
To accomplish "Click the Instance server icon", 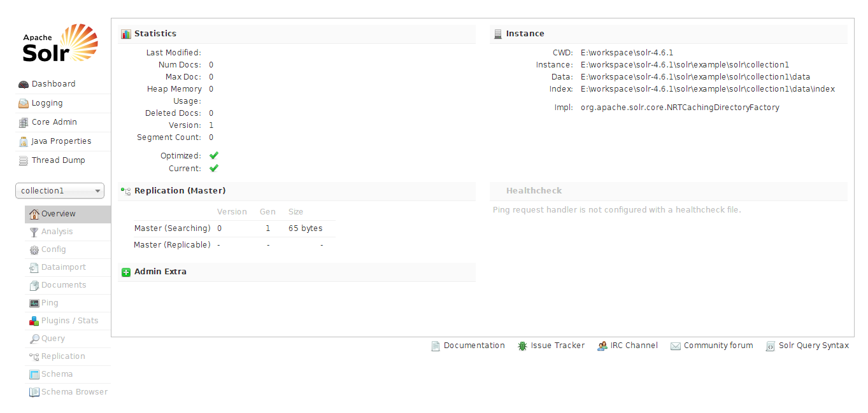I will [x=498, y=34].
